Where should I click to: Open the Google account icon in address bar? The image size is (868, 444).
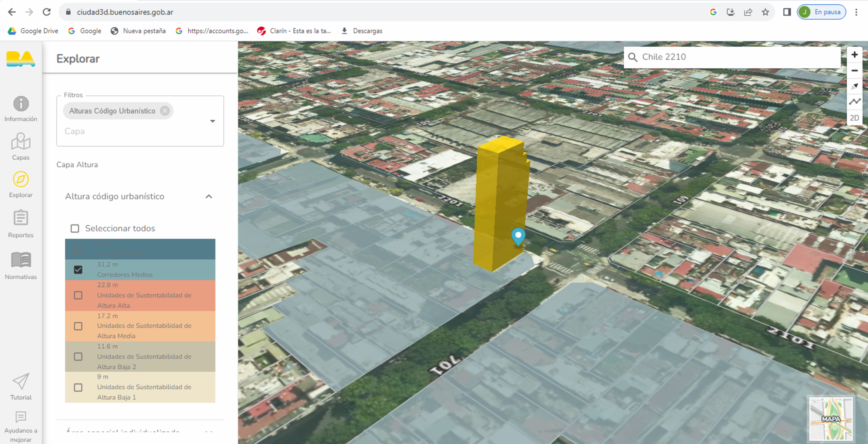pos(713,12)
